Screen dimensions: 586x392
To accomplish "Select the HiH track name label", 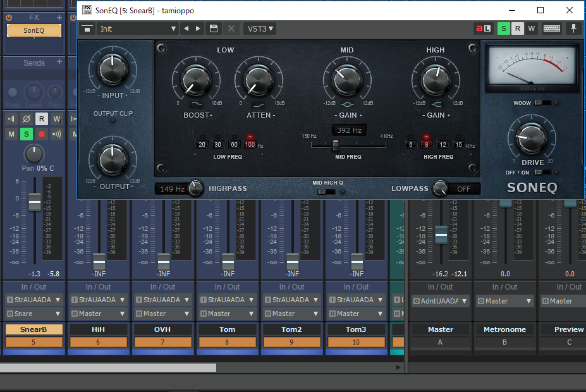I will (x=99, y=329).
